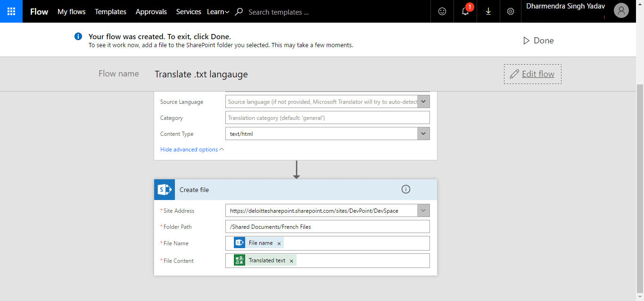644x301 pixels.
Task: Click the user profile avatar
Action: pyautogui.click(x=621, y=10)
